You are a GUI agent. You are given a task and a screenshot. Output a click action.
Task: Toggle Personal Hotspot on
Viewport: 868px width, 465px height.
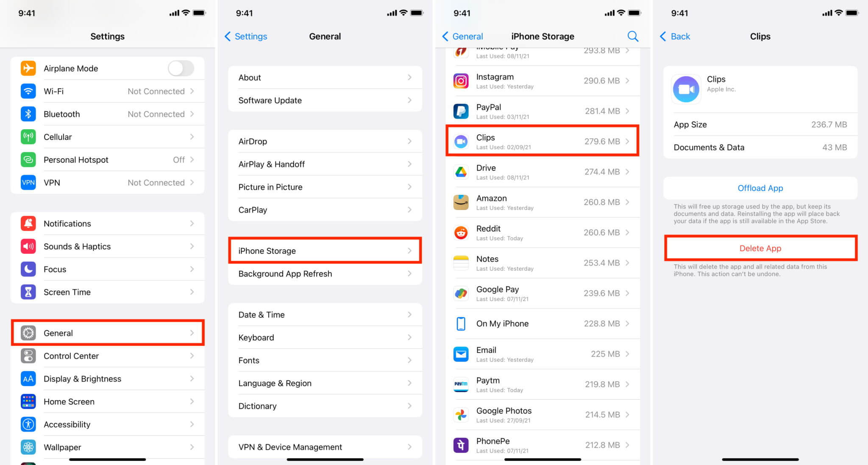[108, 160]
